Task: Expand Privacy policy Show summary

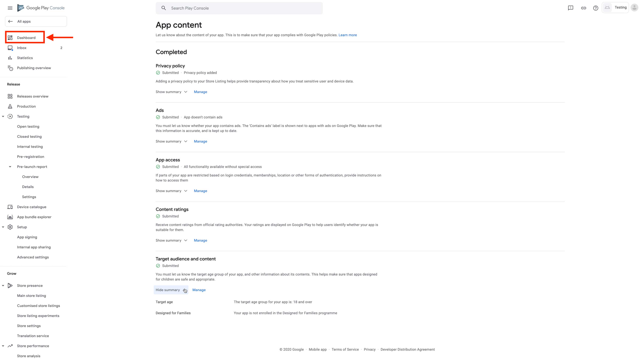Action: coord(171,92)
